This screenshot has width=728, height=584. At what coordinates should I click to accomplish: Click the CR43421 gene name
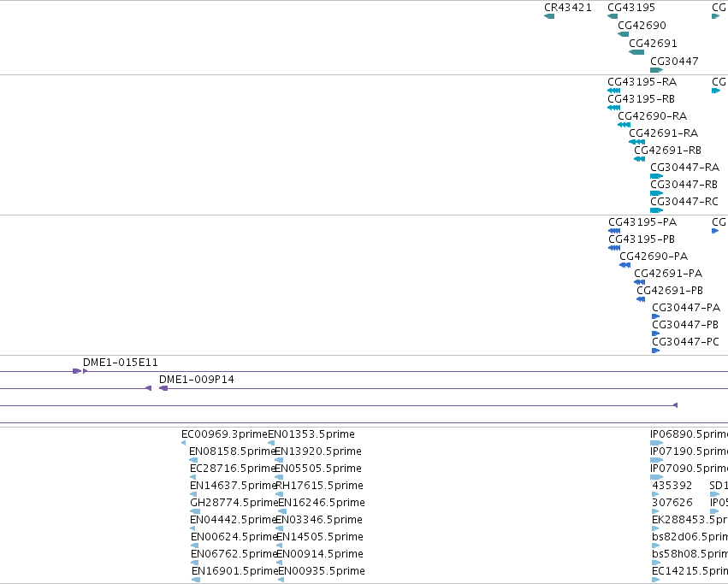click(x=568, y=8)
